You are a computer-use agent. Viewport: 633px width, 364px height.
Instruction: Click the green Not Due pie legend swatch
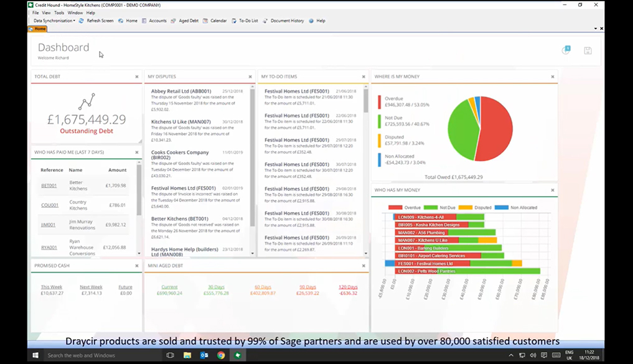pos(380,121)
